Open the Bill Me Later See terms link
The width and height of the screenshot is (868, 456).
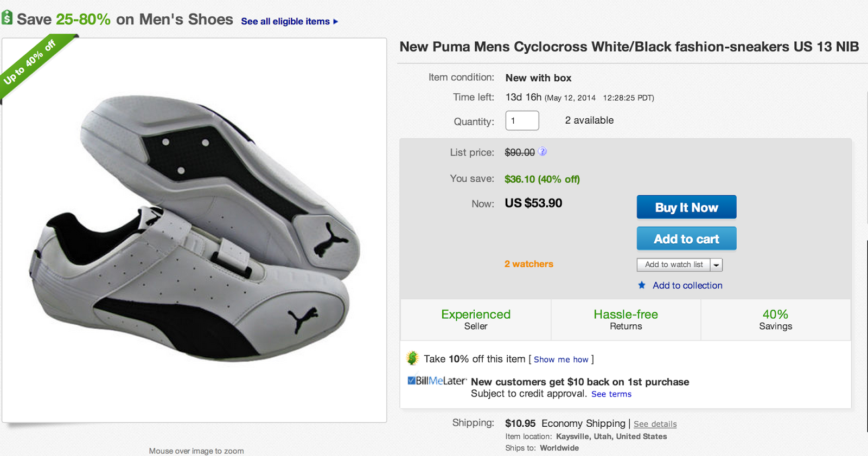(611, 394)
